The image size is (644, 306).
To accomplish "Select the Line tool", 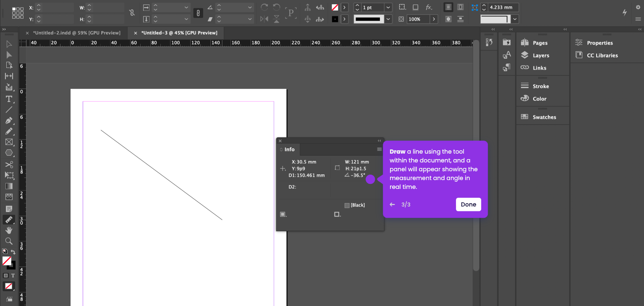I will coord(9,110).
